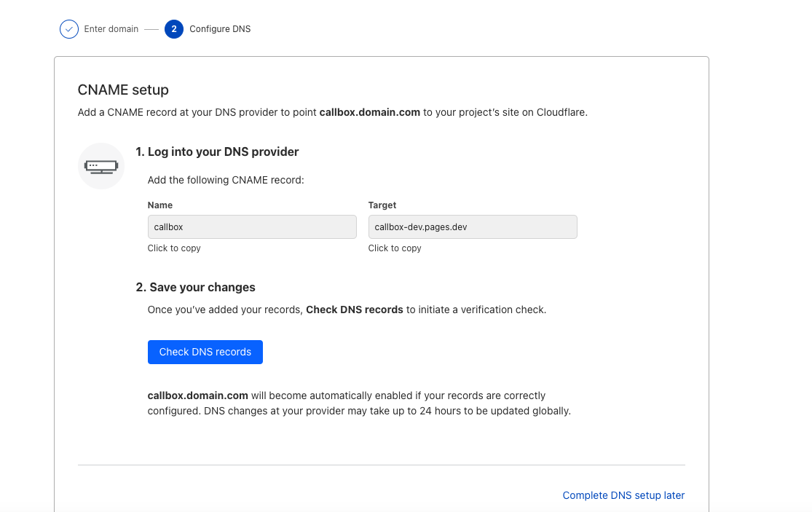Click the Name column label
Viewport: 812px width, 512px height.
coord(160,205)
